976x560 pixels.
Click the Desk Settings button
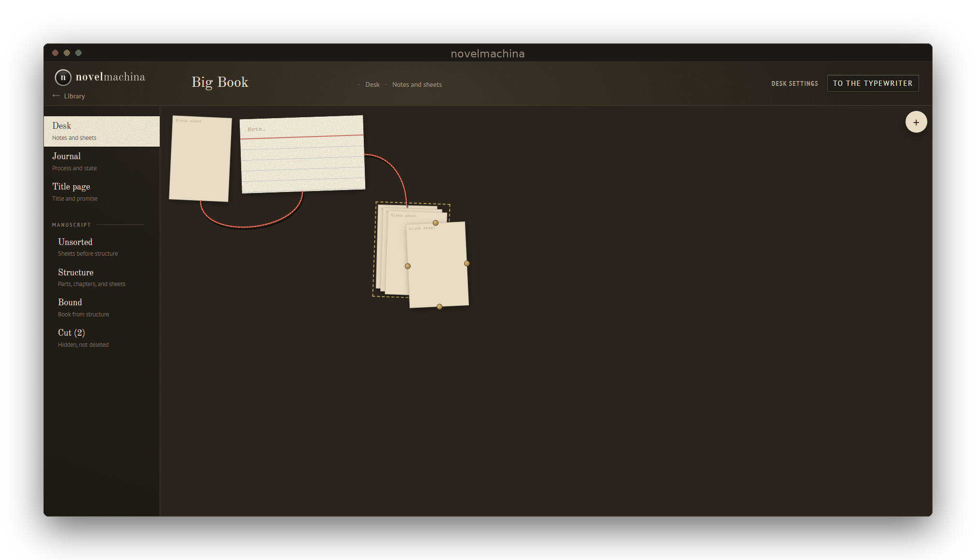coord(795,83)
